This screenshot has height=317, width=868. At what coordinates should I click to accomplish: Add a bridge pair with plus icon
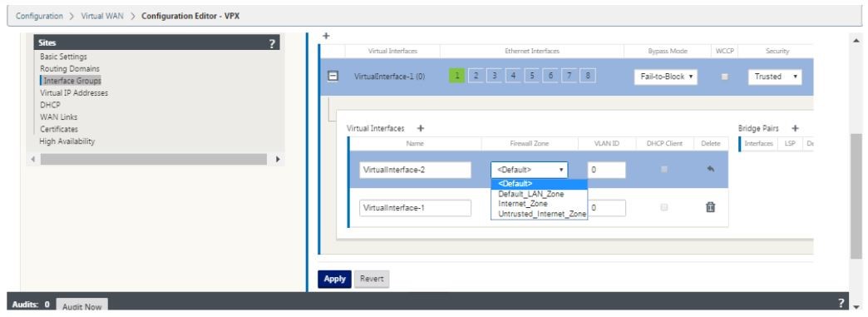(795, 128)
